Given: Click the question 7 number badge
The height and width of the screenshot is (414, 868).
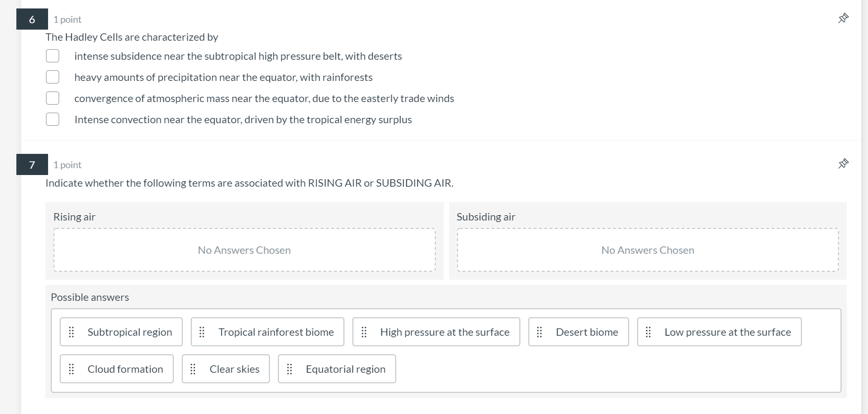Looking at the screenshot, I should click(x=32, y=164).
